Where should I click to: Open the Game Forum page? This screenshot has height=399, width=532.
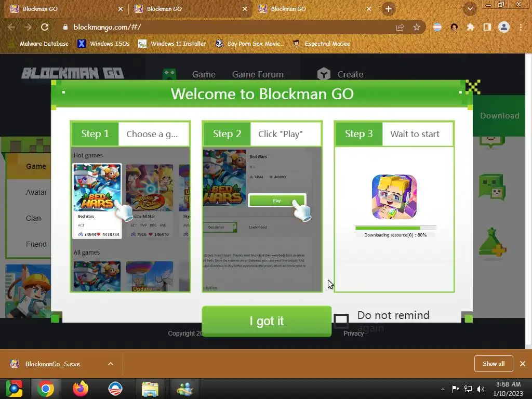coord(258,74)
